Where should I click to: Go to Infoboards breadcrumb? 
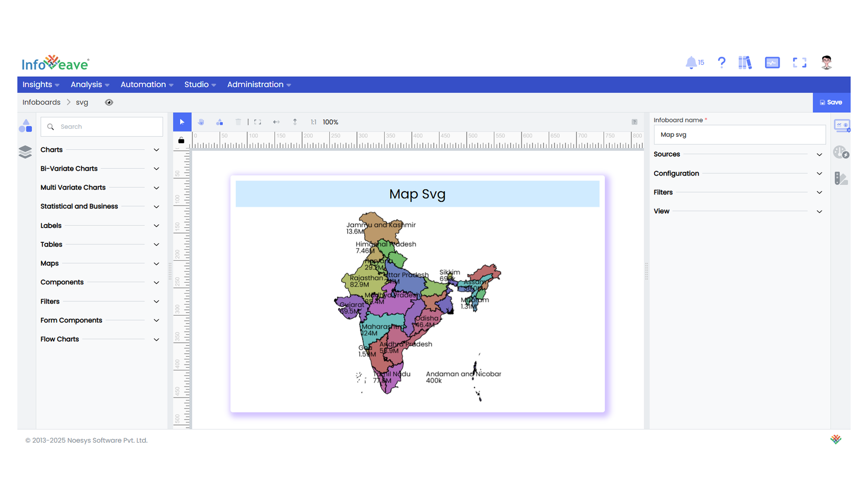[42, 102]
